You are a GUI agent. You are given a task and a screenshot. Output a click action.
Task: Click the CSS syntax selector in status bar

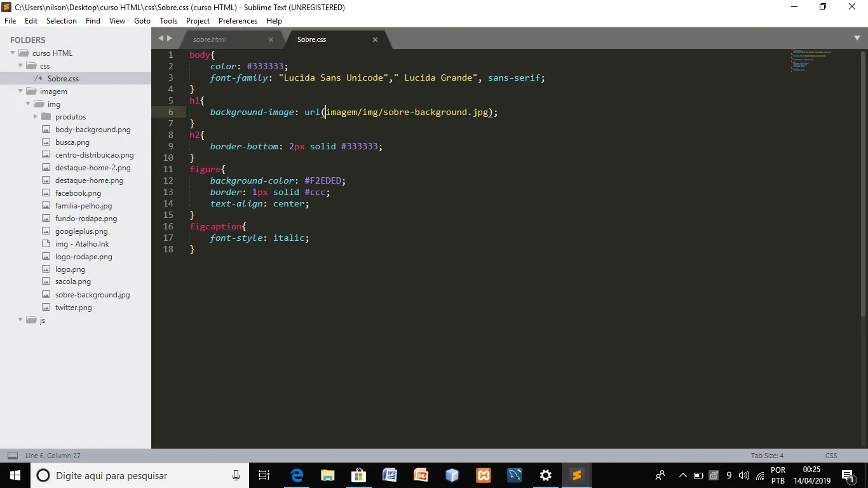(831, 456)
